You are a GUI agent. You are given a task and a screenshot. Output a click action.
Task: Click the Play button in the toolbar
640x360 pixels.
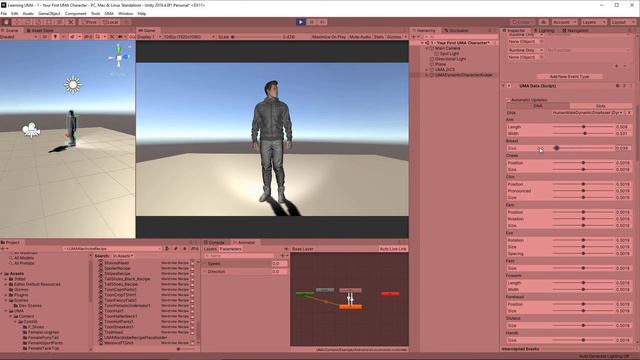tap(300, 22)
